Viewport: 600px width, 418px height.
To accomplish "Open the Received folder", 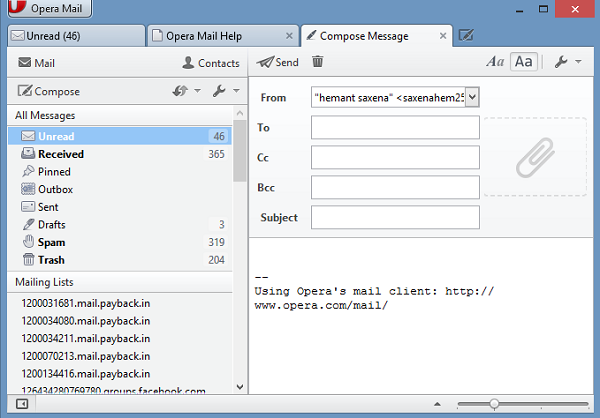I will click(x=120, y=154).
